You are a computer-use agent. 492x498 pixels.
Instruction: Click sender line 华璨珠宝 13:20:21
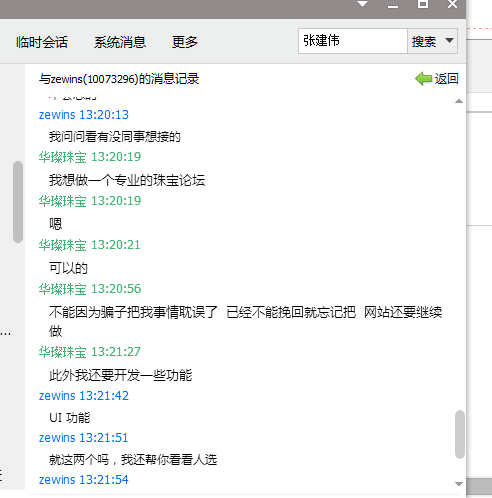[89, 245]
